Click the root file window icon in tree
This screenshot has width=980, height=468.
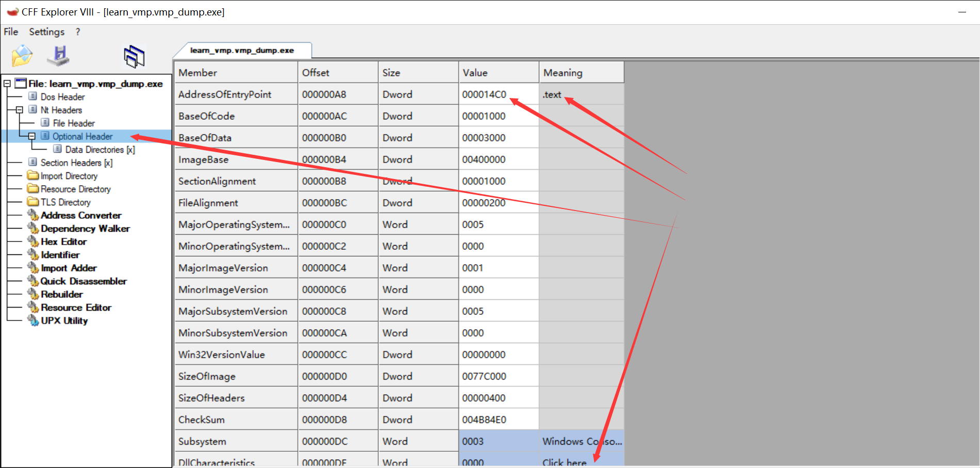(21, 83)
